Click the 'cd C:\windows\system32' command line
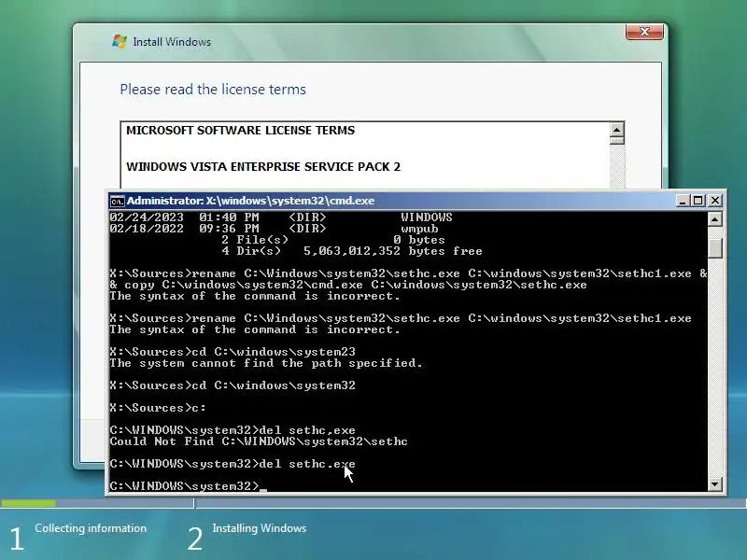 pos(233,385)
